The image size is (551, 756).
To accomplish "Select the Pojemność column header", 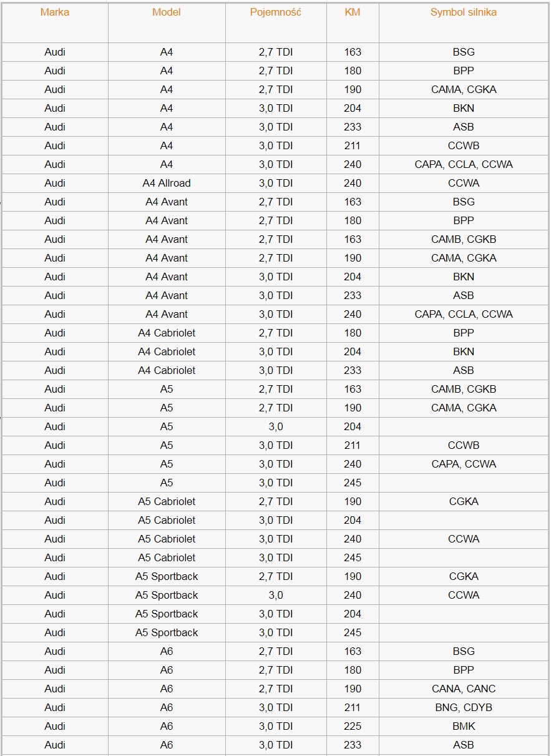I will tap(276, 12).
